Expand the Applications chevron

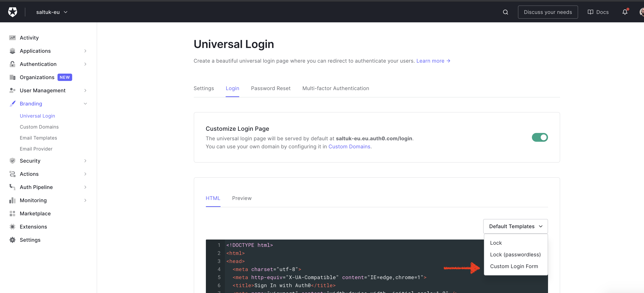point(85,51)
